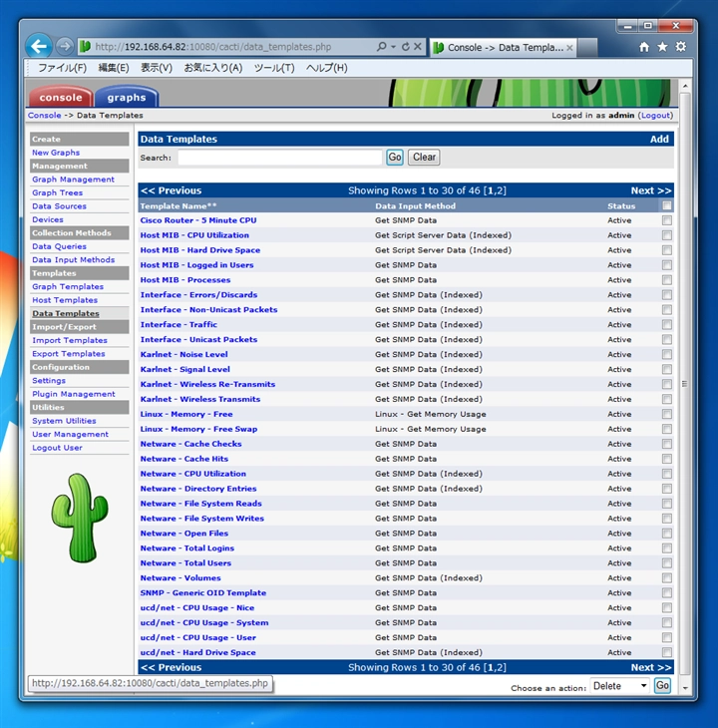This screenshot has height=728, width=718.
Task: Switch to the console tab
Action: (x=61, y=97)
